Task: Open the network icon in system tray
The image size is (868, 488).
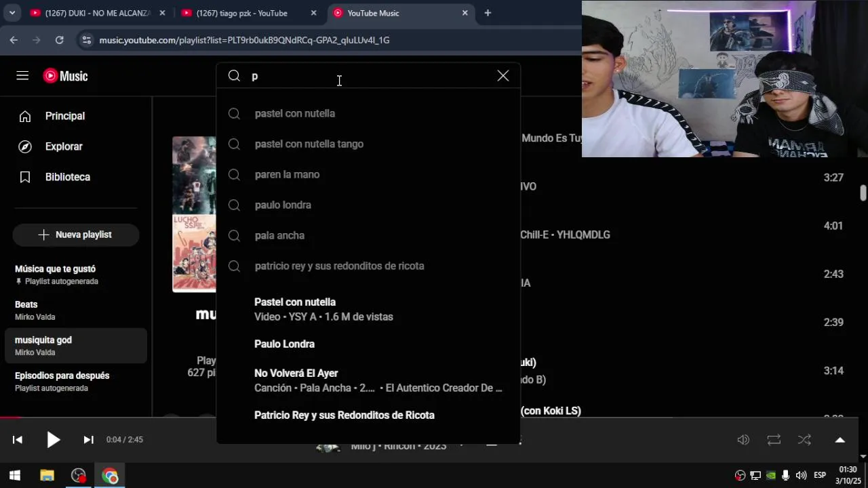Action: coord(755,476)
